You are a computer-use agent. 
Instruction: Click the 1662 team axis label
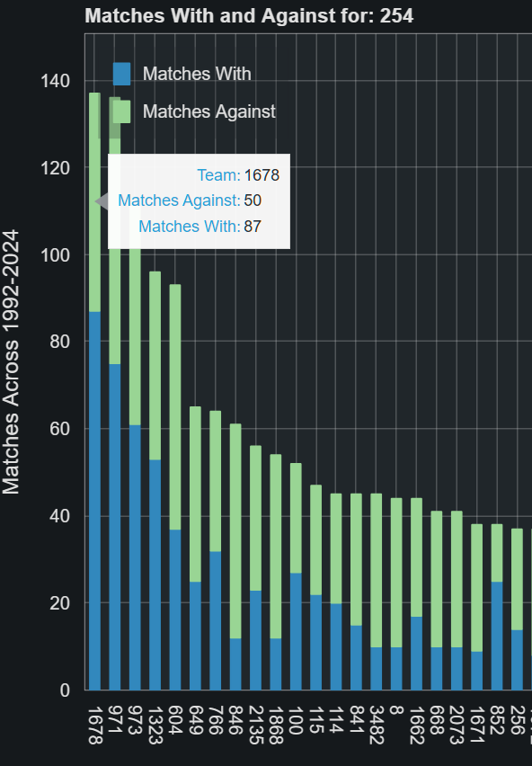416,725
